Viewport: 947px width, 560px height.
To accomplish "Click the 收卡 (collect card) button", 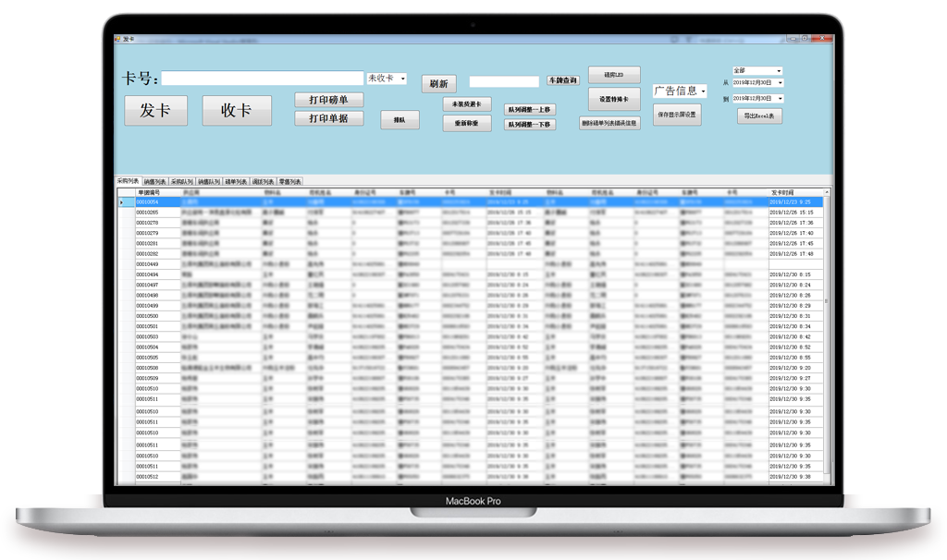I will (x=237, y=111).
